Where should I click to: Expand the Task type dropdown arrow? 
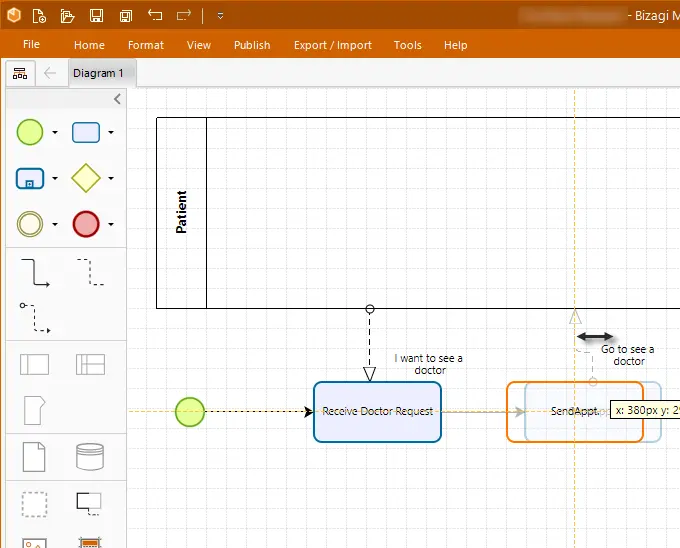coord(111,132)
